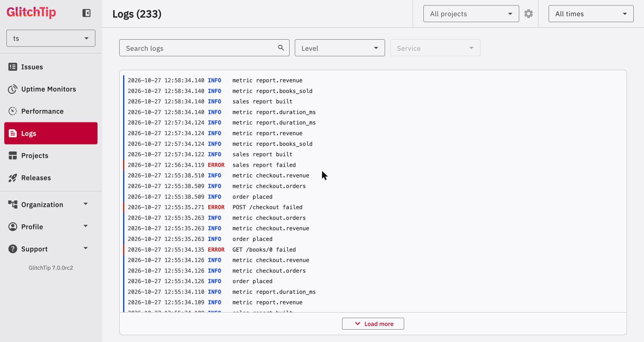
Task: Open the organization selector showing ts
Action: [51, 38]
